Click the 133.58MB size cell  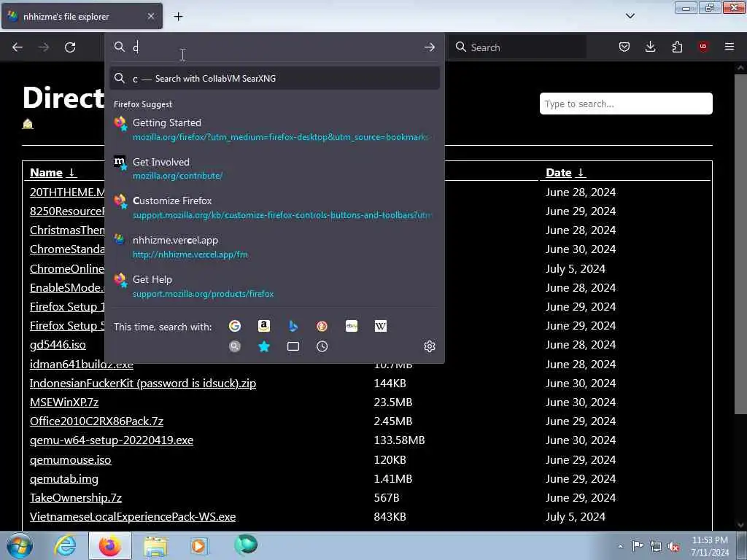point(399,440)
